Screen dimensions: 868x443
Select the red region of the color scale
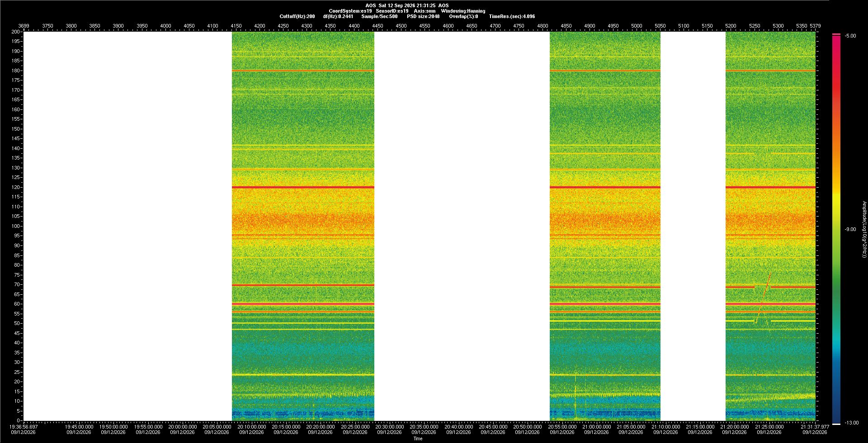click(836, 90)
